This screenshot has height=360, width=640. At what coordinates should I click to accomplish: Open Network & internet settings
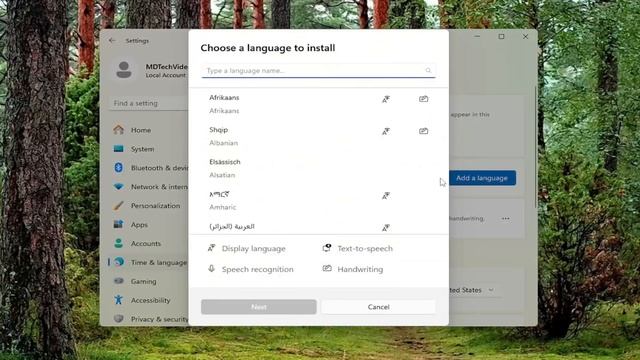pyautogui.click(x=149, y=187)
